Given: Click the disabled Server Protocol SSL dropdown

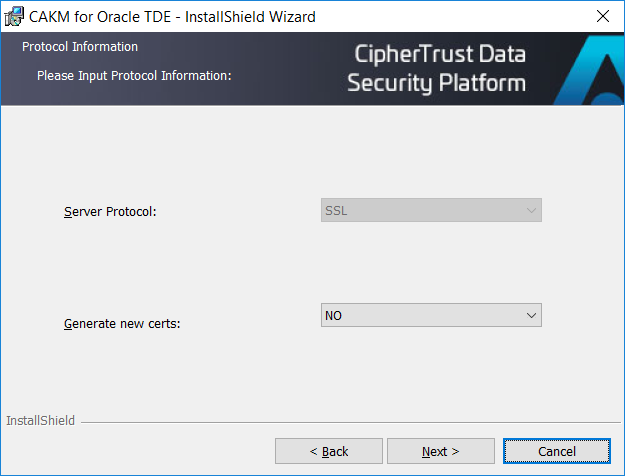Looking at the screenshot, I should coord(431,211).
